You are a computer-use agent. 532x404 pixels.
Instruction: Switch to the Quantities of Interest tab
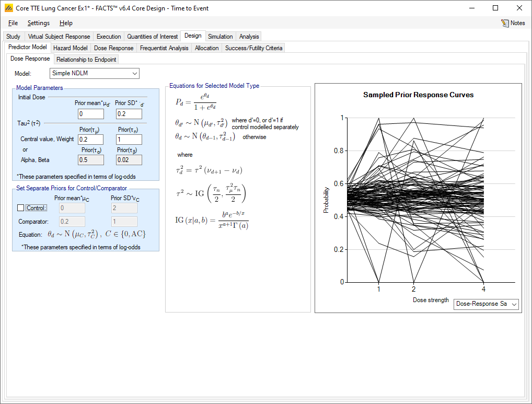(153, 37)
